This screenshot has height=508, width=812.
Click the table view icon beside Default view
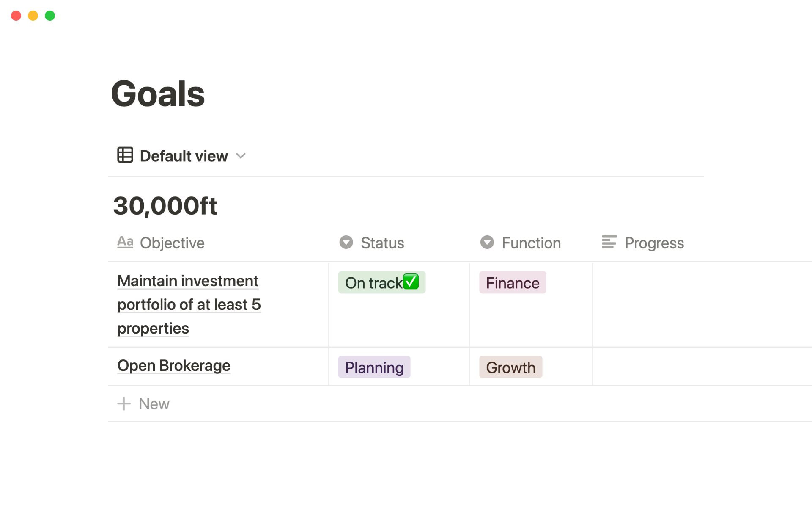(x=125, y=155)
